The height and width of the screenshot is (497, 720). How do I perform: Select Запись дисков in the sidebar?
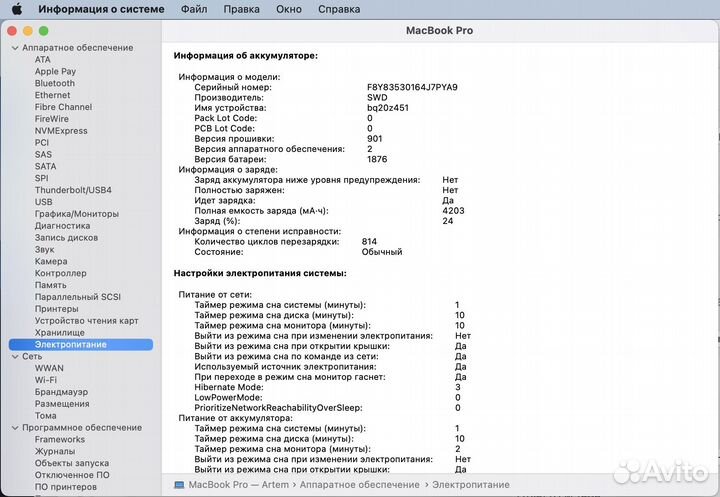(66, 238)
